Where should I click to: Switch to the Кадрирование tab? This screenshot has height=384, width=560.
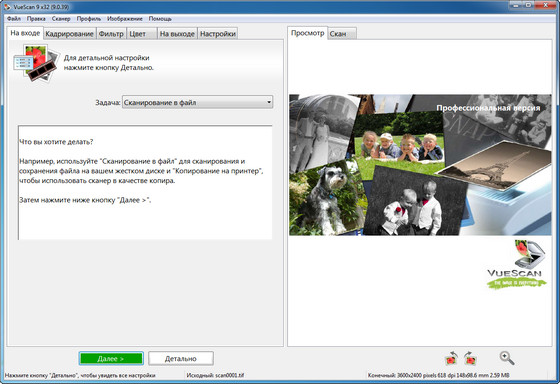(x=70, y=34)
